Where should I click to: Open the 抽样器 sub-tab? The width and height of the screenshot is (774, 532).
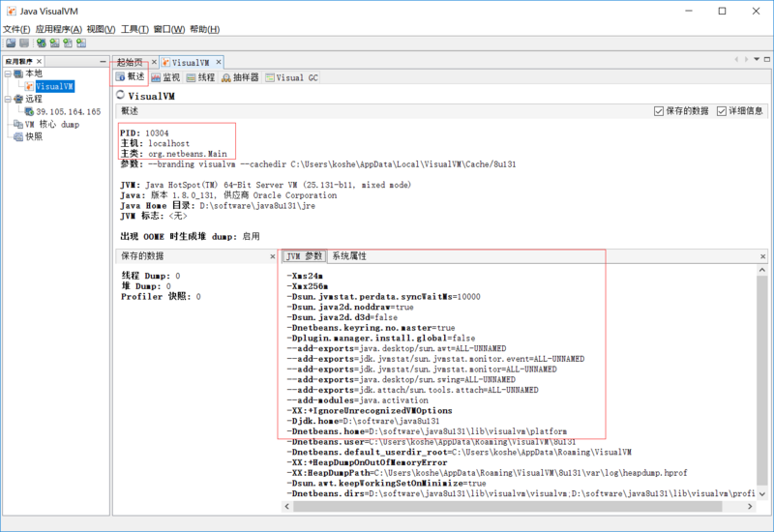(240, 77)
